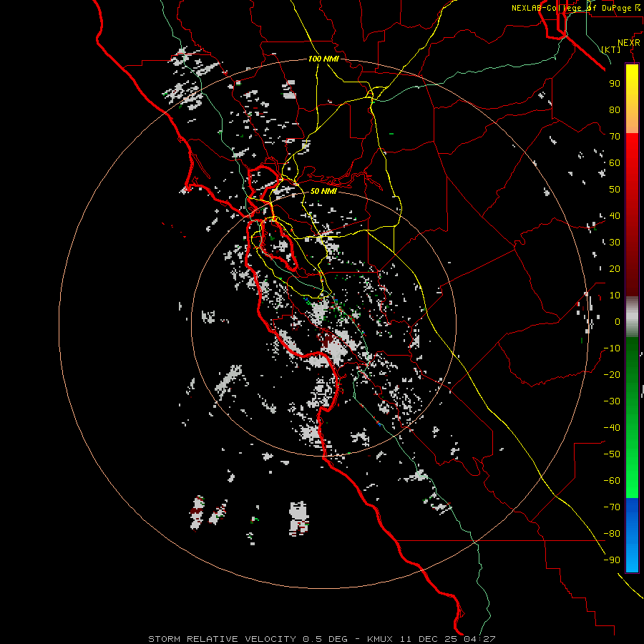Click the STORM RELATIVE VELOCITY footer title
Viewport: 644px width, 644px height.
pos(223,639)
